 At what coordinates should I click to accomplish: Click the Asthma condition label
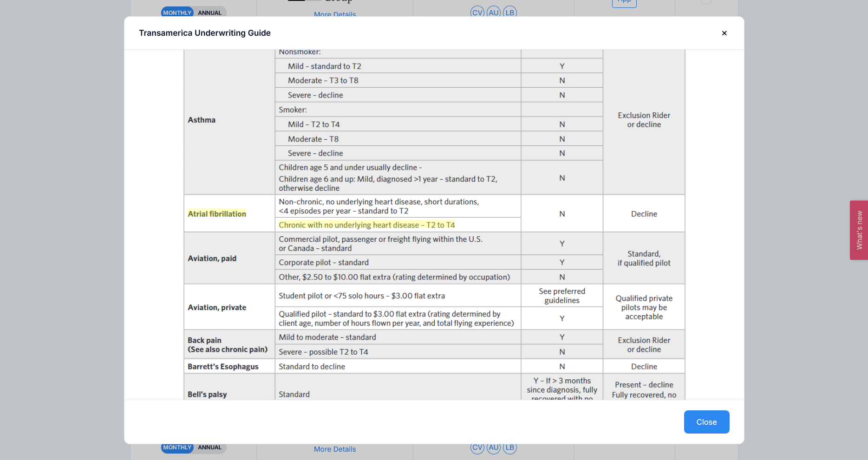[202, 120]
